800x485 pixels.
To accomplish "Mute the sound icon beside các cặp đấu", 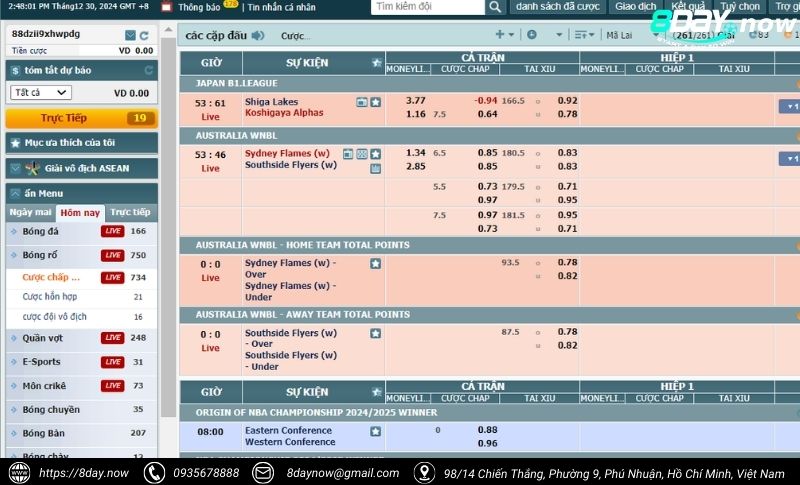I will (258, 36).
